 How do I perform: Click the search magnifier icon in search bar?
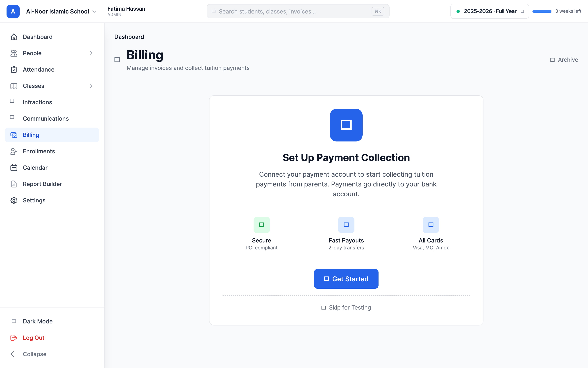pyautogui.click(x=214, y=11)
